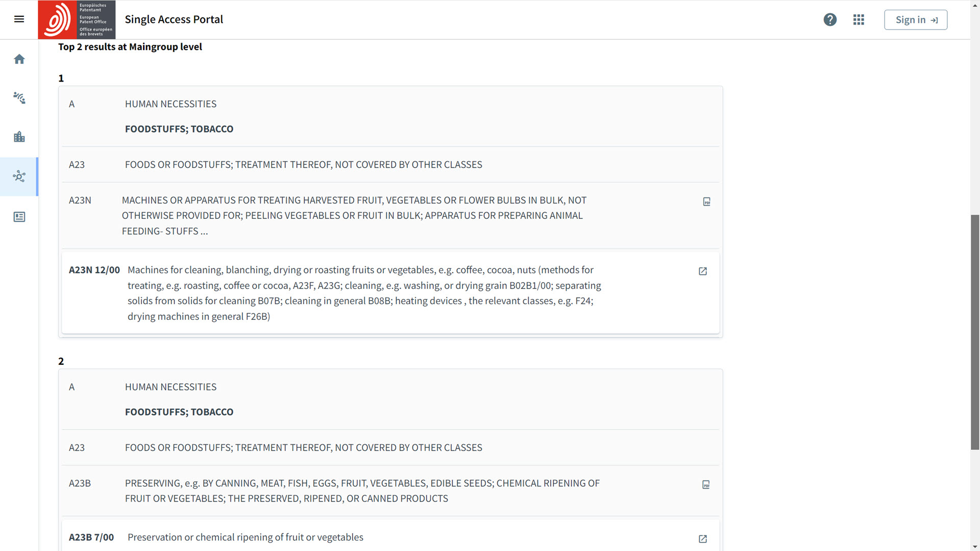
Task: Click the vertical page scrollbar thumb
Action: 975,332
